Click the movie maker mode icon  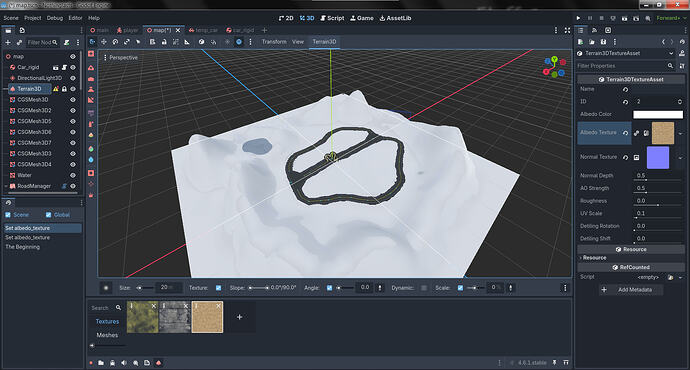pos(648,18)
